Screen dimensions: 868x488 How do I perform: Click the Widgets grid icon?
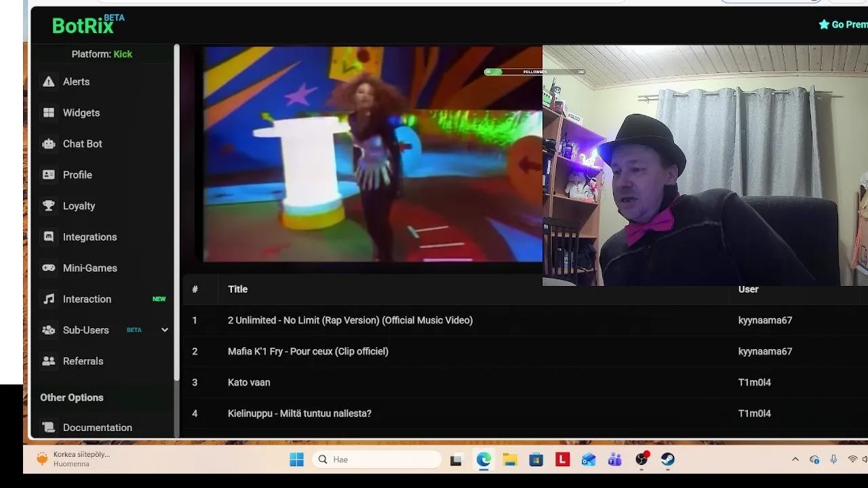(49, 113)
